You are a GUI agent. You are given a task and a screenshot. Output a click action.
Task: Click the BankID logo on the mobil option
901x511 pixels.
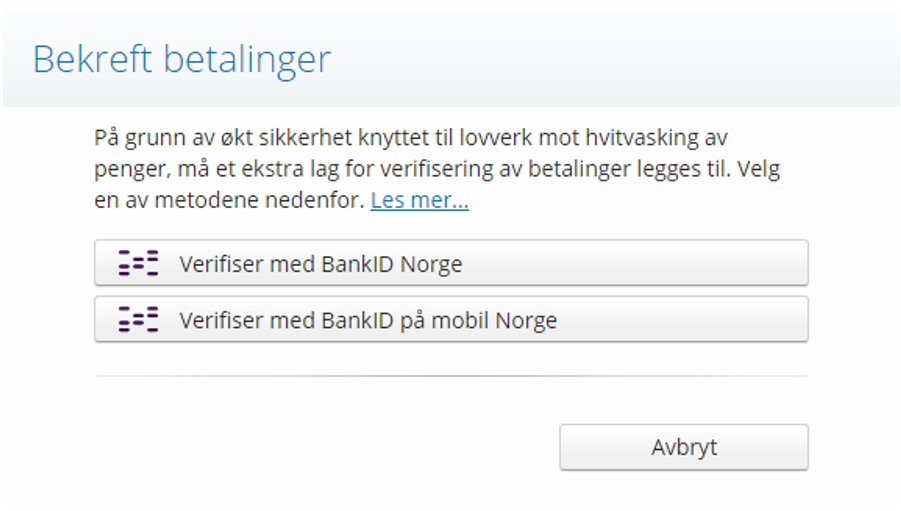click(x=138, y=320)
